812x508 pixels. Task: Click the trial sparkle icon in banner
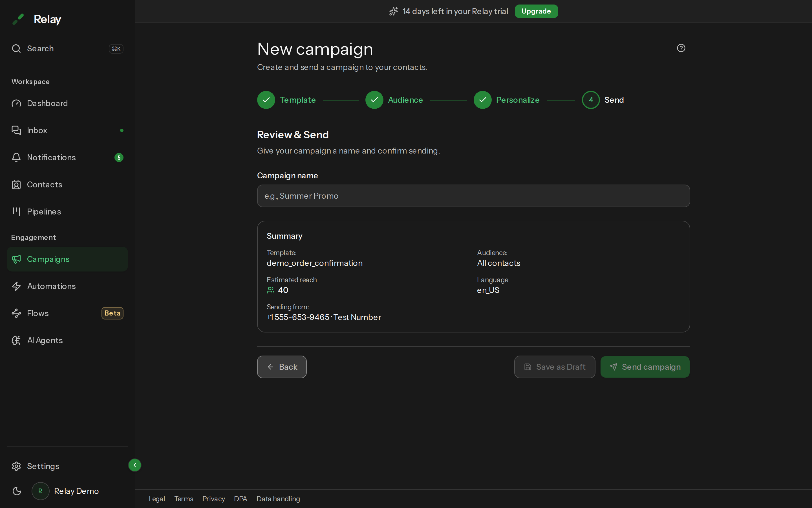(393, 11)
